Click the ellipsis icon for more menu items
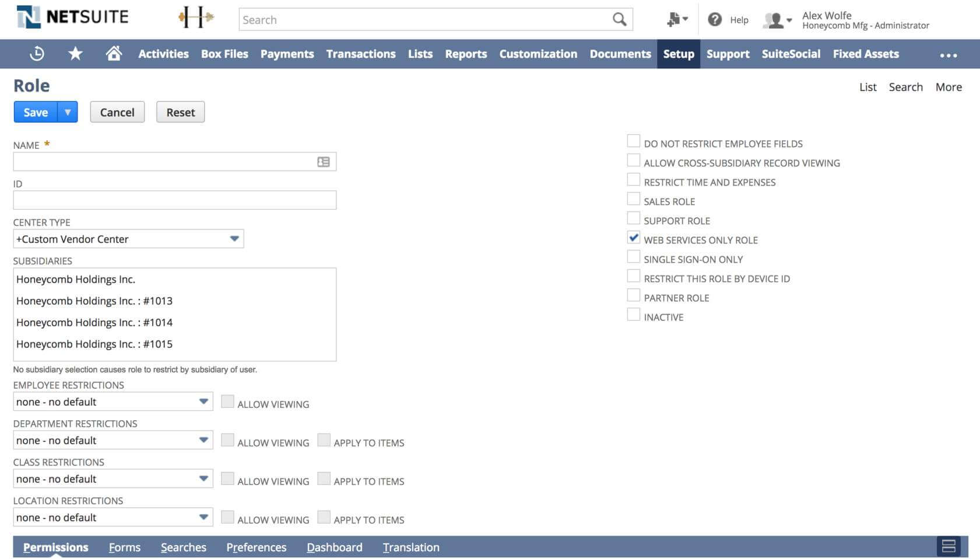The height and width of the screenshot is (559, 980). tap(949, 55)
